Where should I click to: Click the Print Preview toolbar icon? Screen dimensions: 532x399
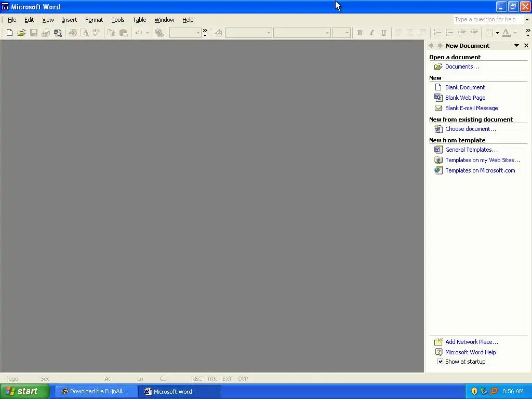click(x=85, y=33)
